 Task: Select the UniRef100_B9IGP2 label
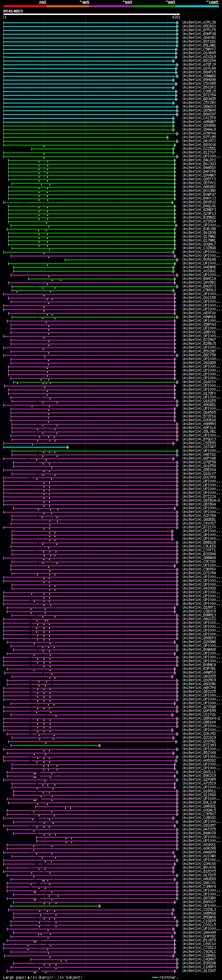[199, 88]
